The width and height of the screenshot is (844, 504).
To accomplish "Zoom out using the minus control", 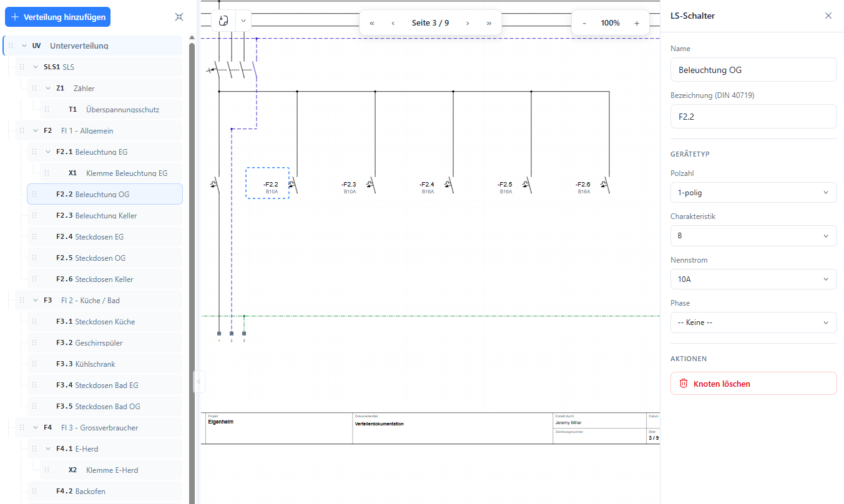I will pos(584,22).
